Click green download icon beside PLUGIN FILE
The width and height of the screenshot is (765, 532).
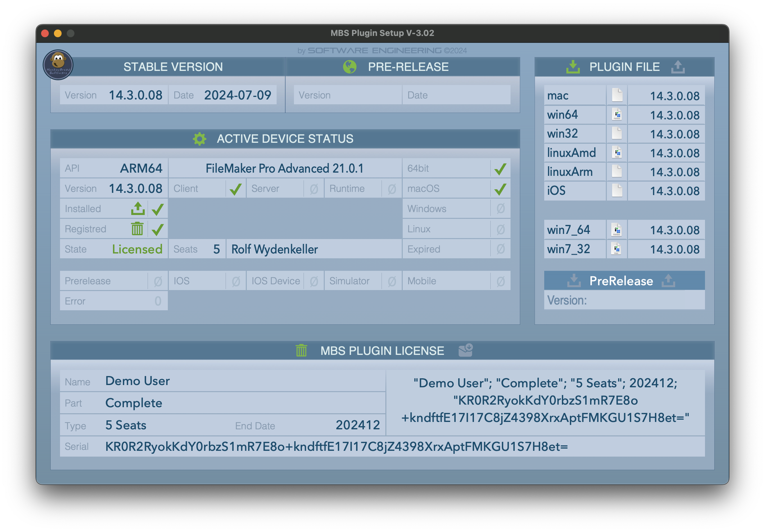(x=573, y=67)
